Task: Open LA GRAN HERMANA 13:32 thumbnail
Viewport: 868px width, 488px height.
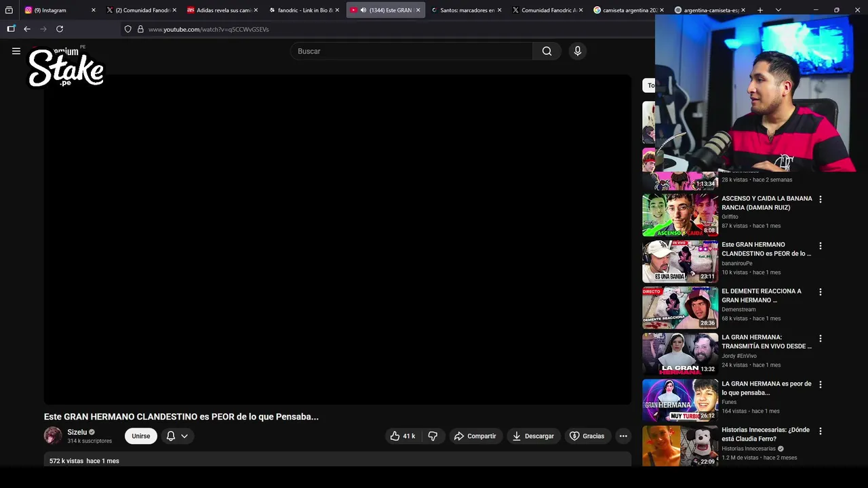Action: point(680,354)
